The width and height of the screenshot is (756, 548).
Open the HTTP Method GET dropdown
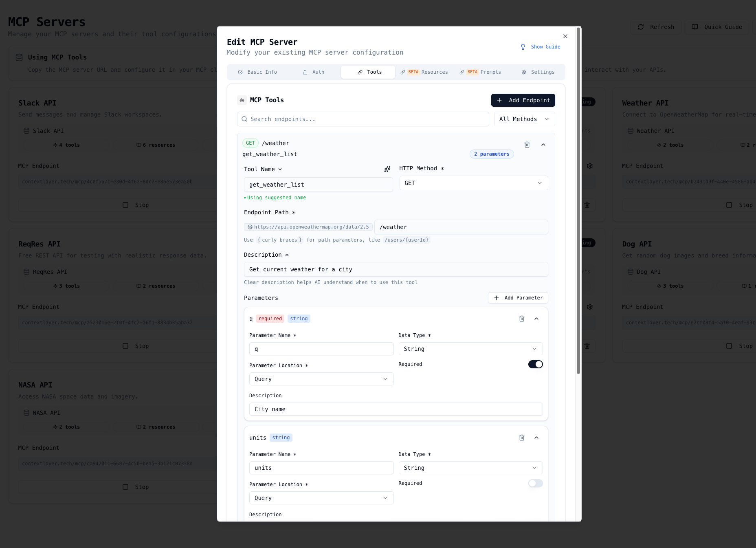(473, 183)
